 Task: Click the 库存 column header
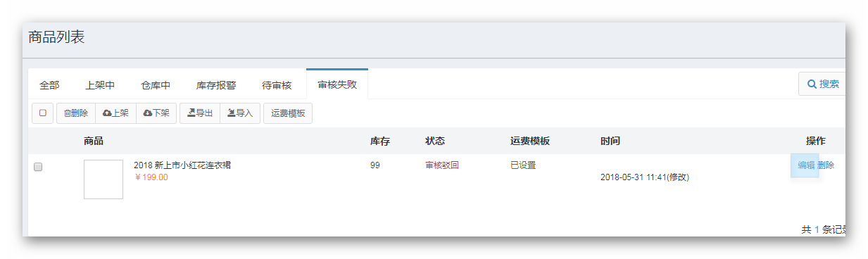(380, 141)
